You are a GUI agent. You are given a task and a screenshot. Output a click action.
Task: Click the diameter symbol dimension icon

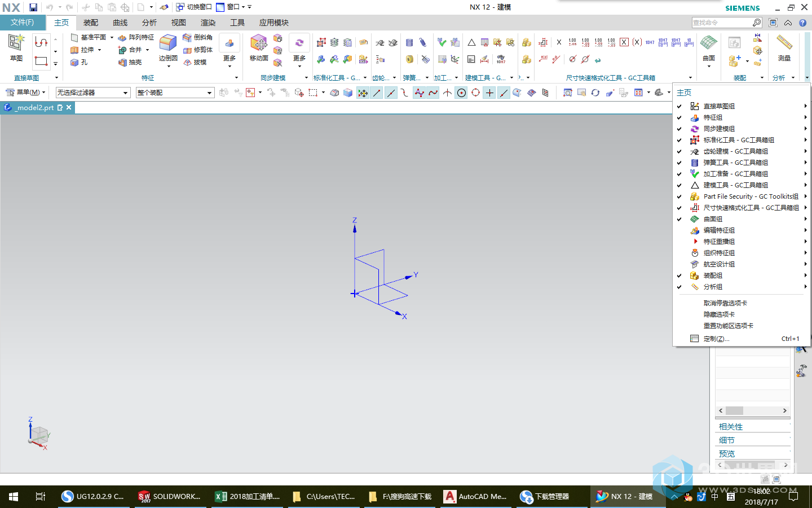pyautogui.click(x=572, y=59)
